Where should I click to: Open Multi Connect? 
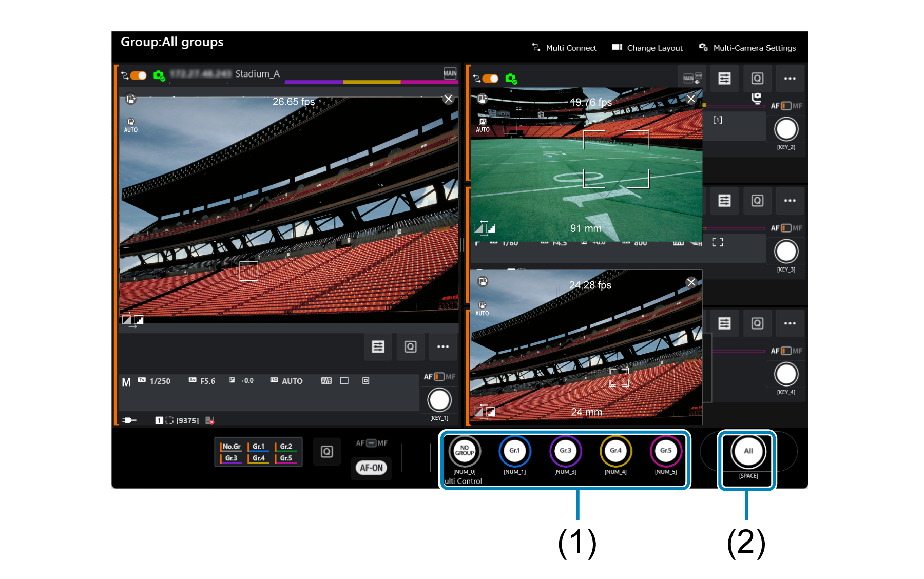(x=564, y=48)
